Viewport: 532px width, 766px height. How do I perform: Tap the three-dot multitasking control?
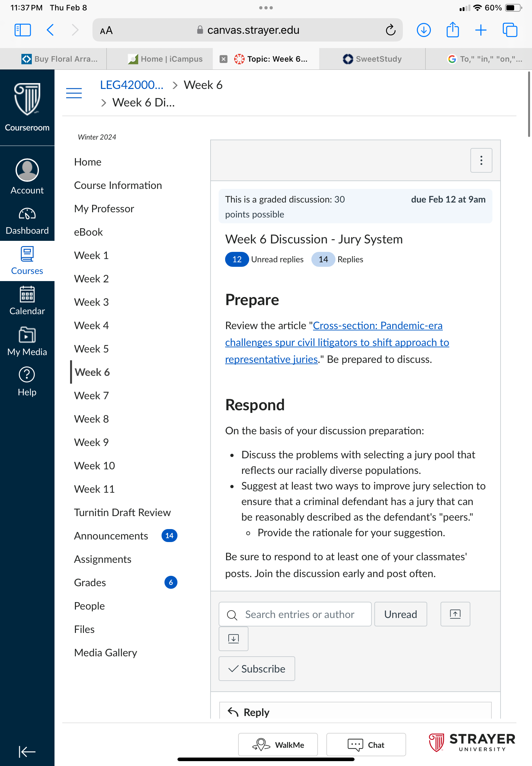point(266,8)
